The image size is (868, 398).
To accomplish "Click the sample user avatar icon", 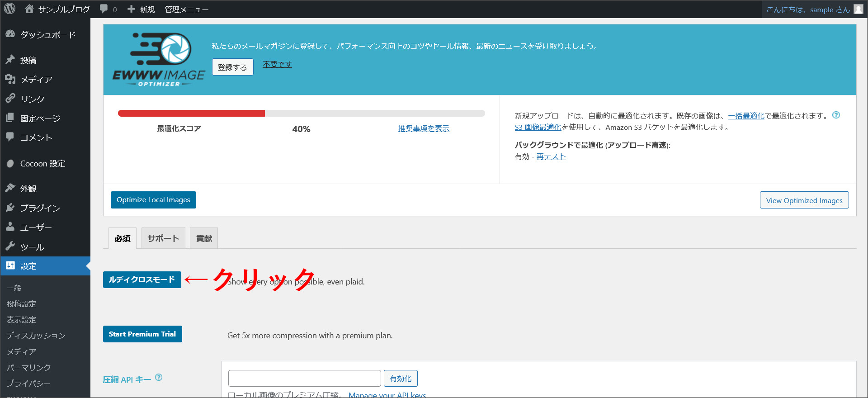I will click(858, 9).
